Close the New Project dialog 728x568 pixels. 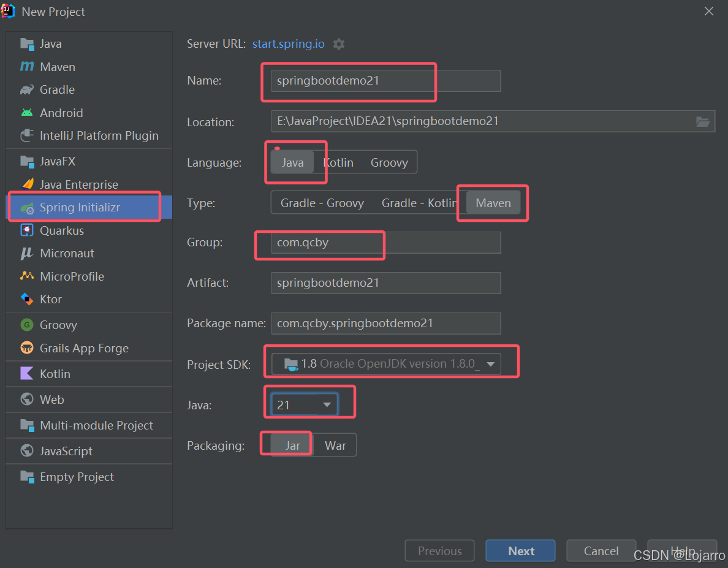click(708, 11)
